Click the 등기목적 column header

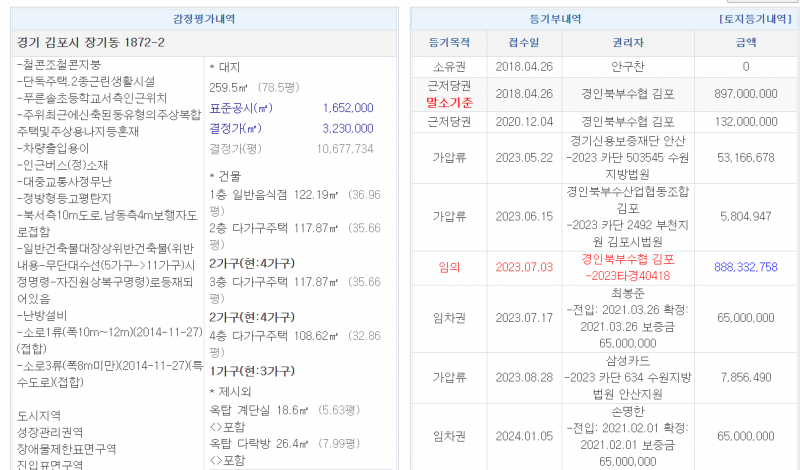tap(449, 43)
